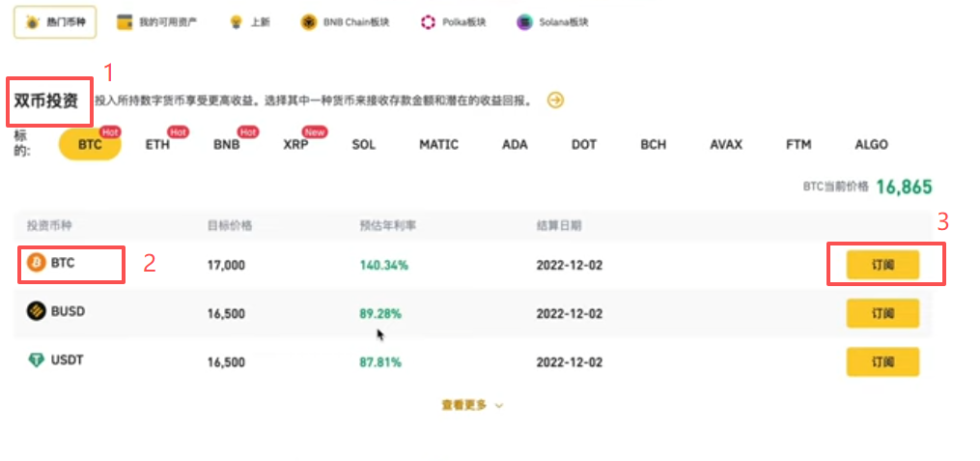
Task: Click the USDT coin name label
Action: 68,360
